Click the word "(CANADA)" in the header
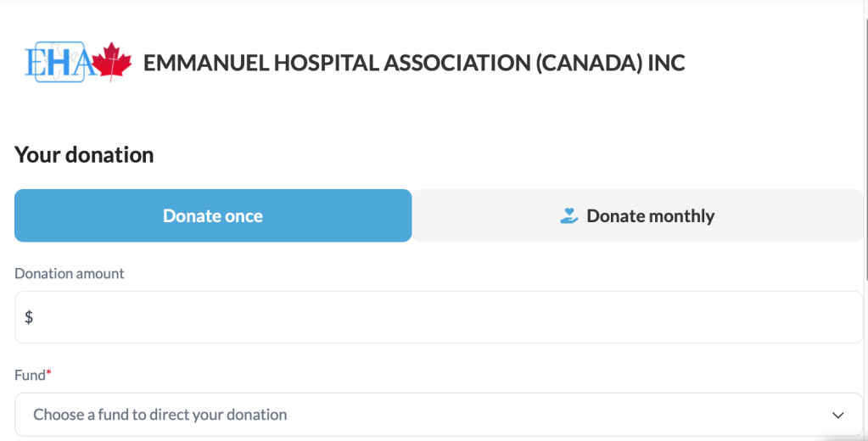The width and height of the screenshot is (868, 441). pos(588,63)
